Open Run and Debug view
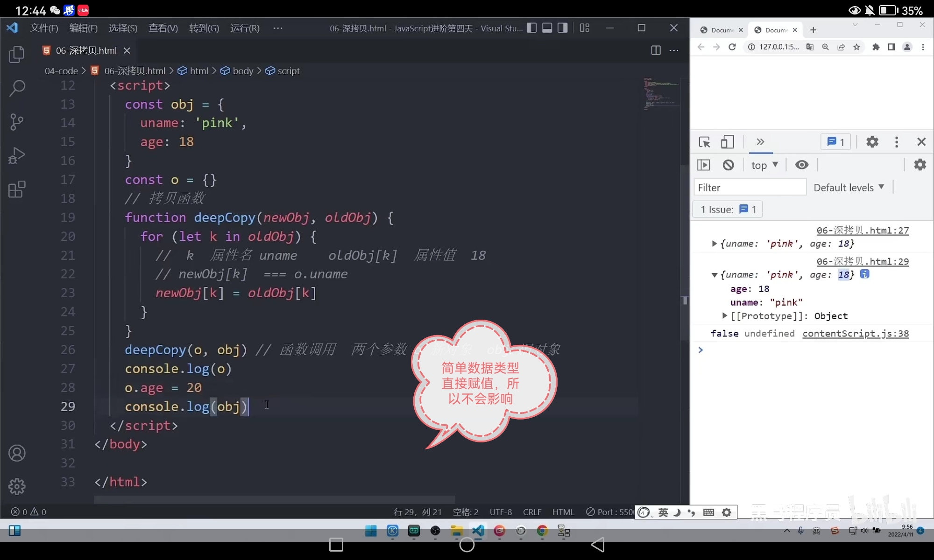934x560 pixels. pos(17,156)
